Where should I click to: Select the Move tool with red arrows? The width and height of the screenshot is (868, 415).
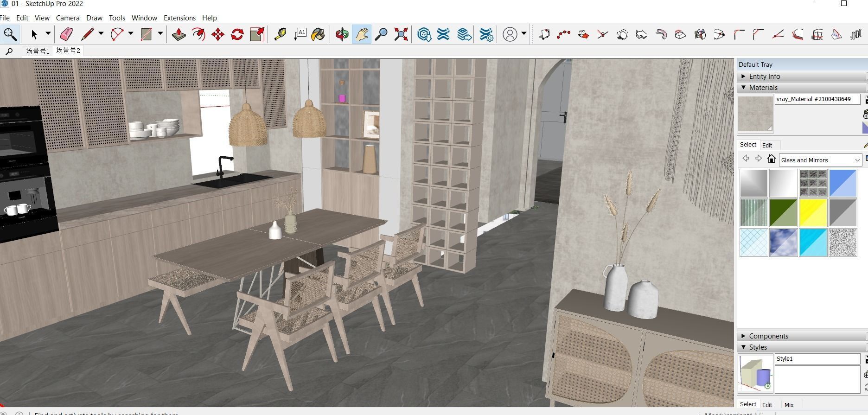point(218,34)
